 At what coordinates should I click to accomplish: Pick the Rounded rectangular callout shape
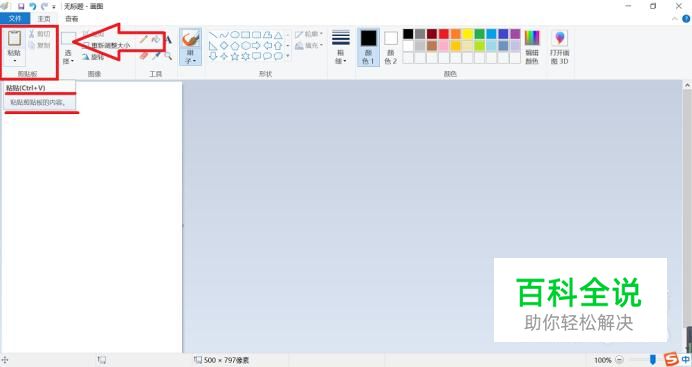[x=256, y=56]
